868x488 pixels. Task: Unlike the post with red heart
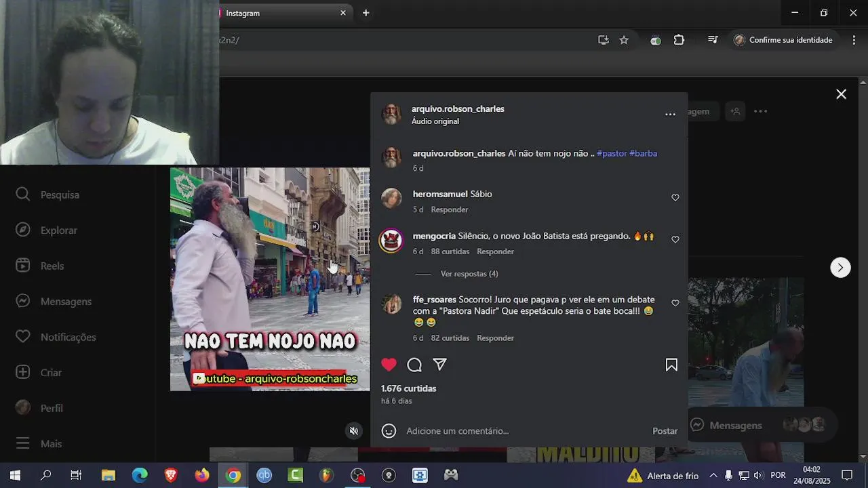click(389, 365)
